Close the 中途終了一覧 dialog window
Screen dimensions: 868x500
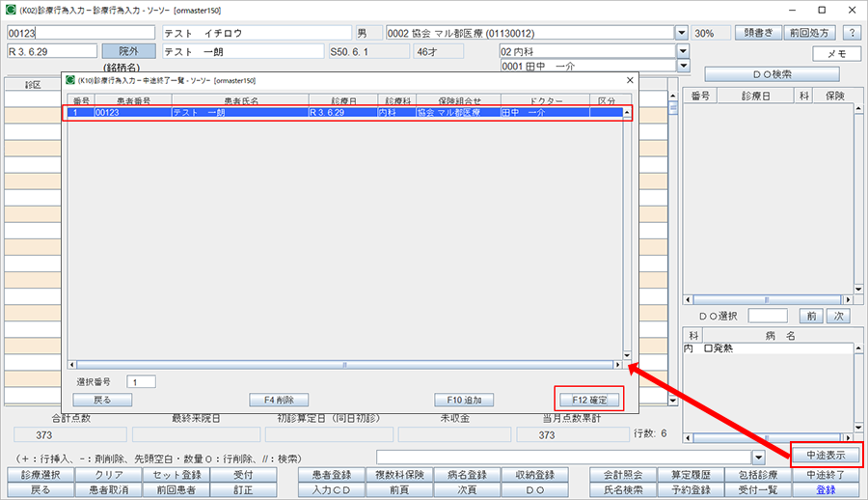coord(630,81)
